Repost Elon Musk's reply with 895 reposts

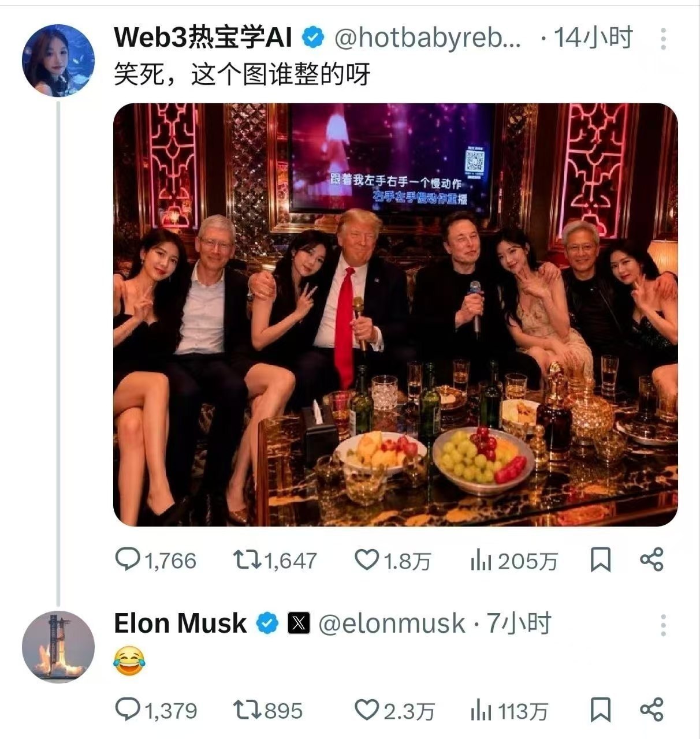point(267,710)
